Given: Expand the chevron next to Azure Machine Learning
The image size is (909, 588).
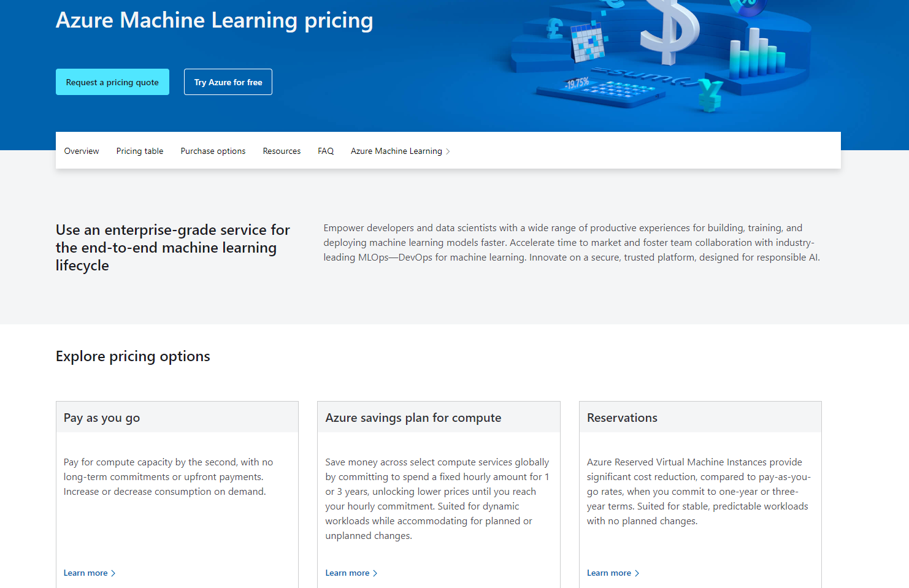Looking at the screenshot, I should pyautogui.click(x=448, y=151).
